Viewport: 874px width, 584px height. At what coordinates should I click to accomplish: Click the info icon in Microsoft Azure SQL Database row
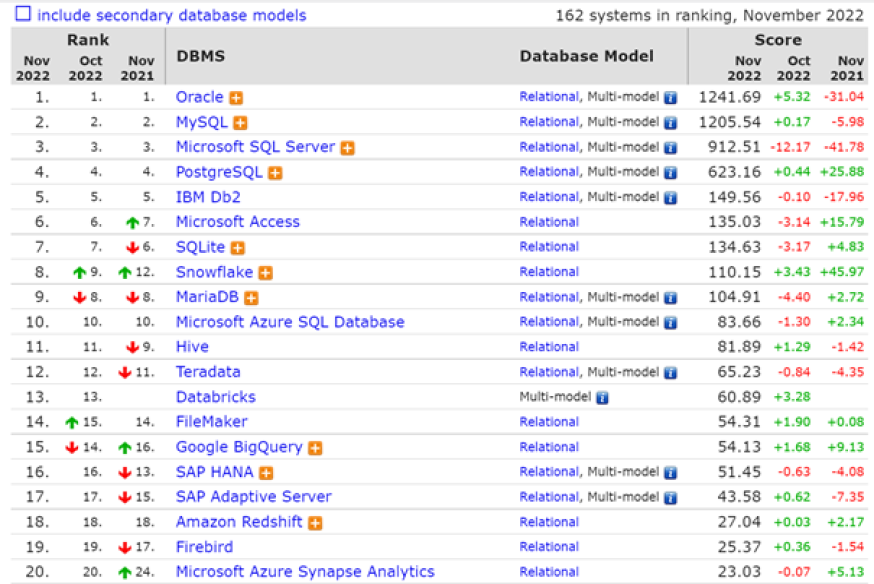click(x=671, y=323)
